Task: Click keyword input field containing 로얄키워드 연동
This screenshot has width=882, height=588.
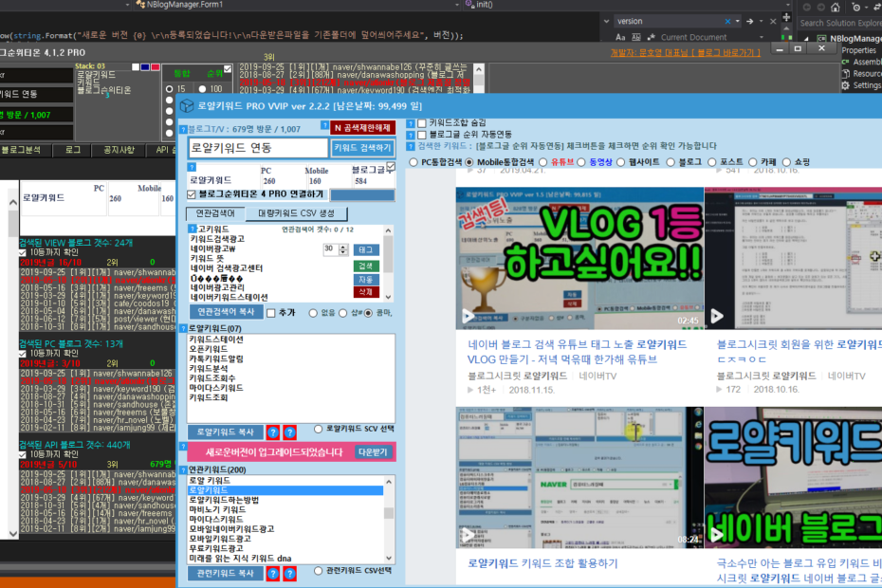Action: [258, 148]
